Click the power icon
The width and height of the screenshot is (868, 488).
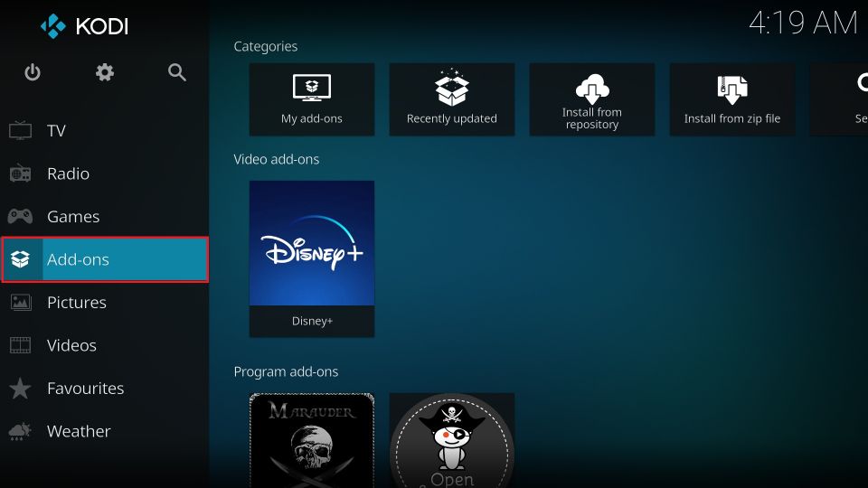pos(33,72)
